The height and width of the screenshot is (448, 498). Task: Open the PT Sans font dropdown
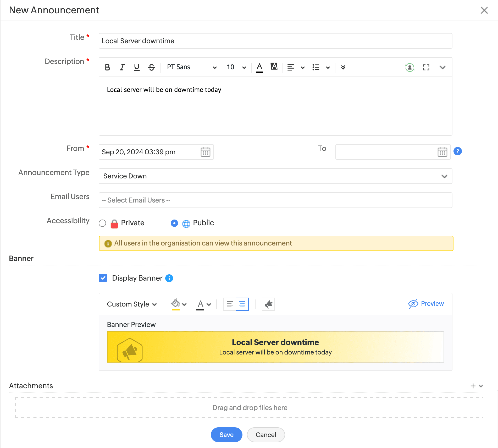(191, 67)
